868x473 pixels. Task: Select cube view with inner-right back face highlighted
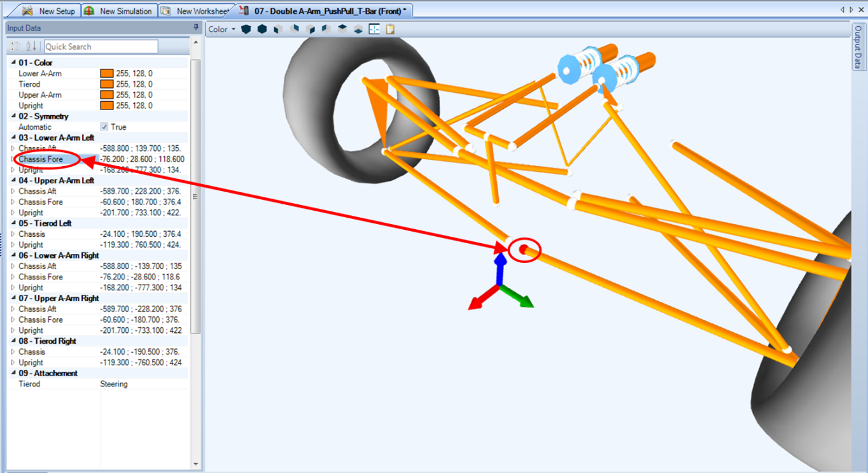tap(326, 29)
